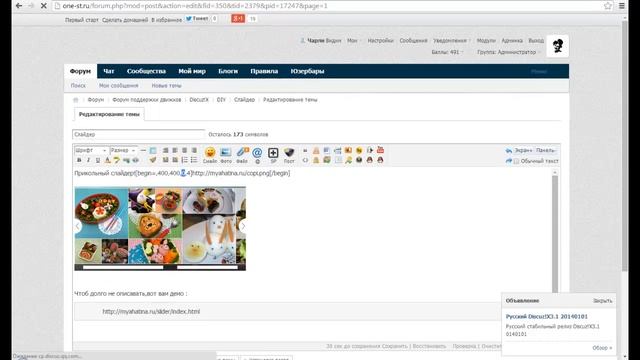Open the Сообщества navigation item

[146, 71]
